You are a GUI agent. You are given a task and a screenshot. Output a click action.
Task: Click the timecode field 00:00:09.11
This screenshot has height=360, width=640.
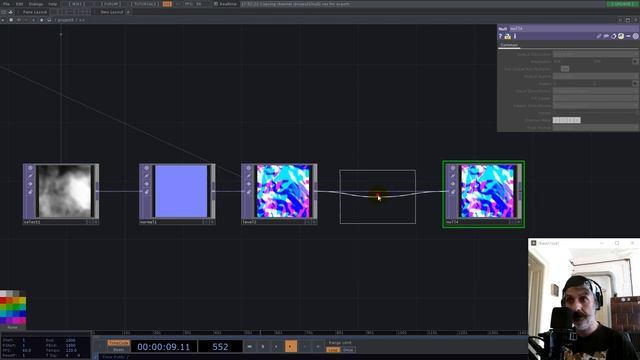pyautogui.click(x=164, y=347)
